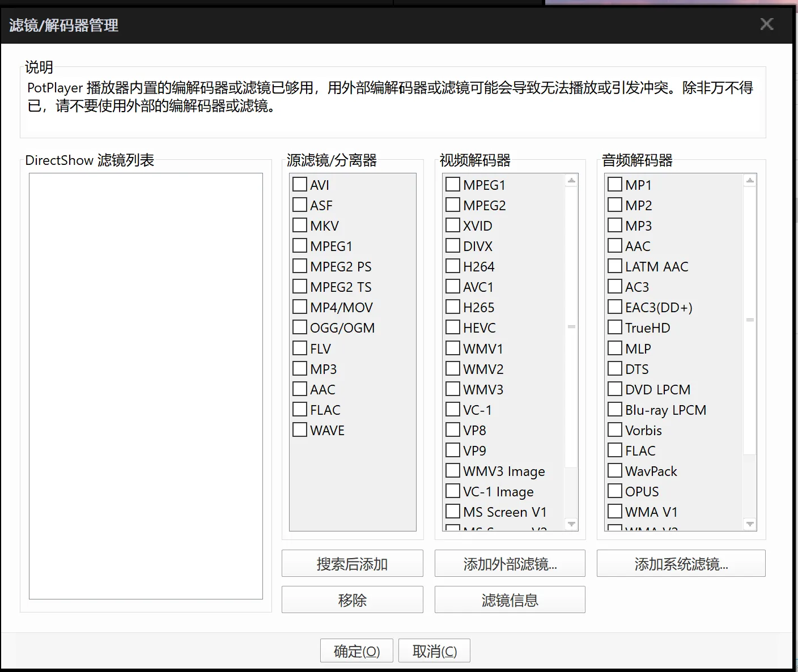798x672 pixels.
Task: Check the VP9 decoder option
Action: click(x=452, y=450)
